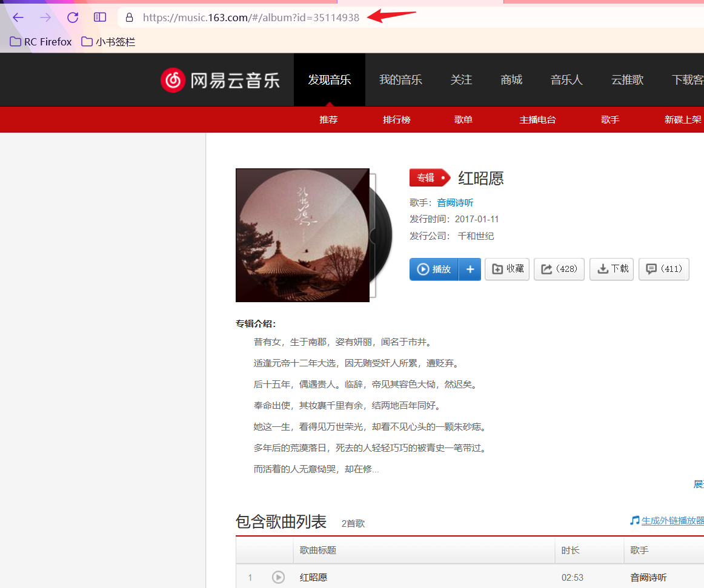
Task: Click the 收藏 collect button
Action: point(507,269)
